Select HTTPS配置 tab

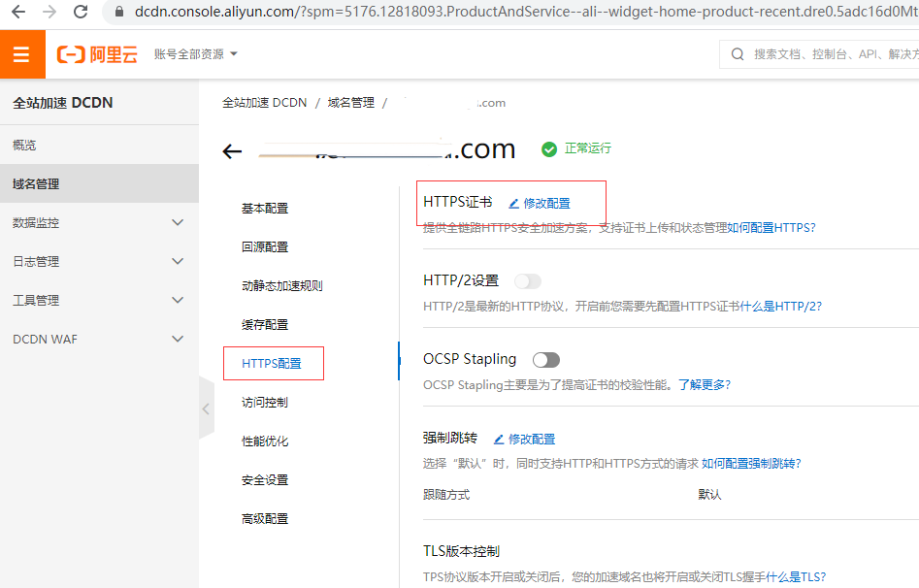pos(272,364)
